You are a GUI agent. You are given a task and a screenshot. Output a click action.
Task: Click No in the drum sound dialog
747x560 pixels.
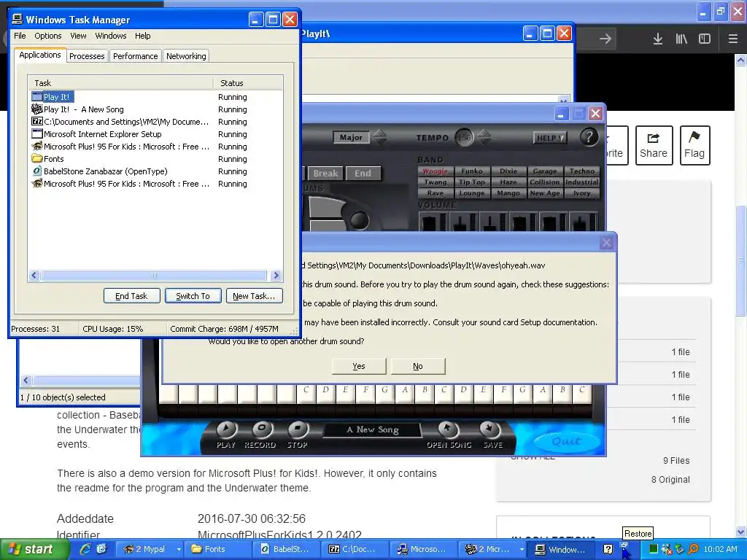tap(418, 366)
